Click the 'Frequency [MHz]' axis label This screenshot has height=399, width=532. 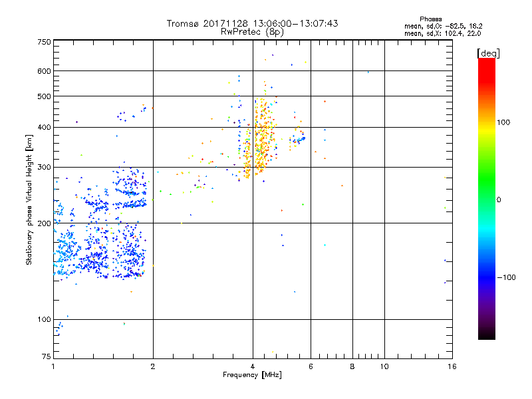pos(252,375)
